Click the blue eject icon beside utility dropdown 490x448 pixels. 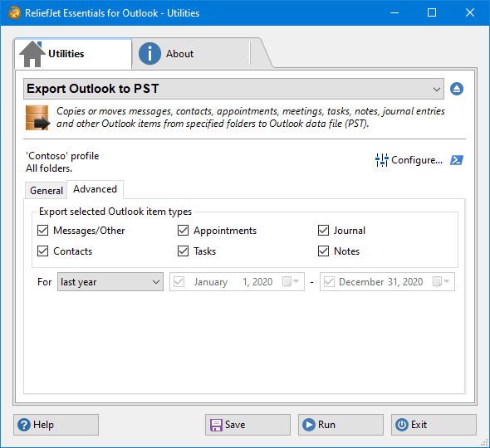[x=457, y=89]
